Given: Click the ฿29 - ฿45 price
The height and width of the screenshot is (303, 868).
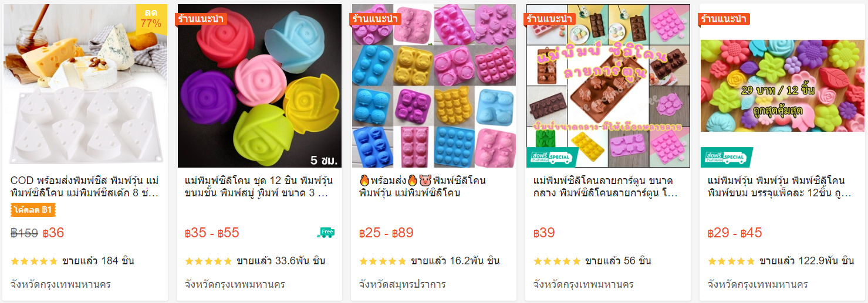Looking at the screenshot, I should coord(735,233).
